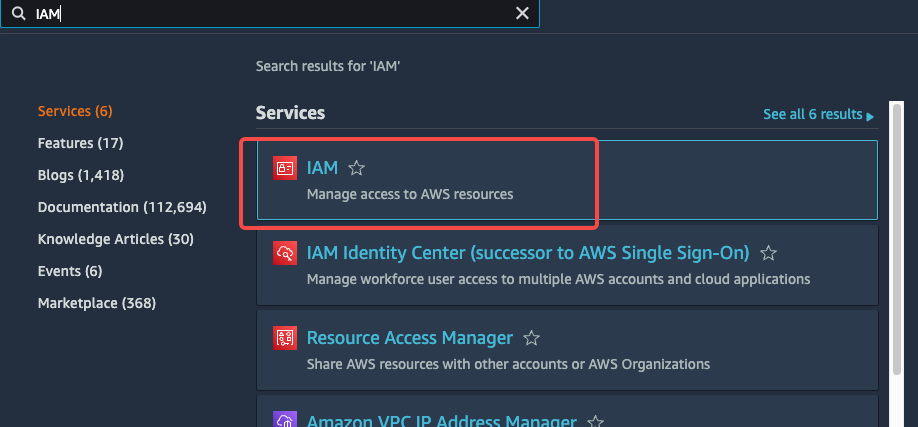
Task: Open See all 6 results link
Action: point(813,114)
